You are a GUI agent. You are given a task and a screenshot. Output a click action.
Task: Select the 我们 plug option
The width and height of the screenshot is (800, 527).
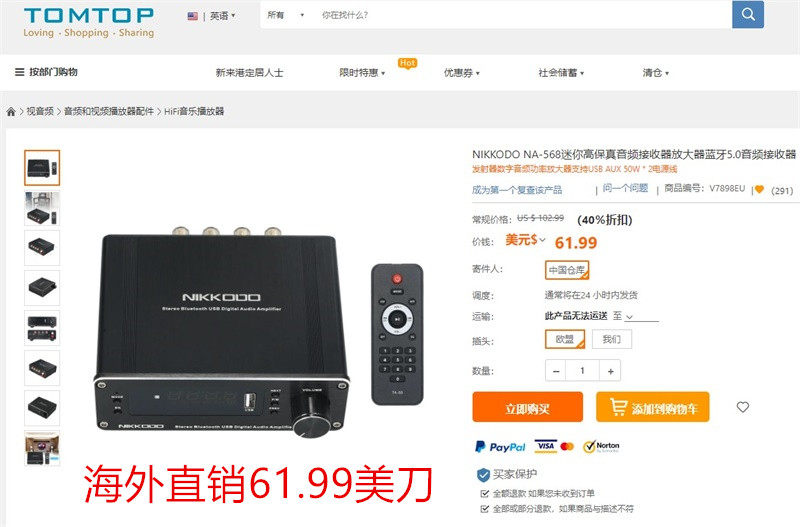(611, 339)
